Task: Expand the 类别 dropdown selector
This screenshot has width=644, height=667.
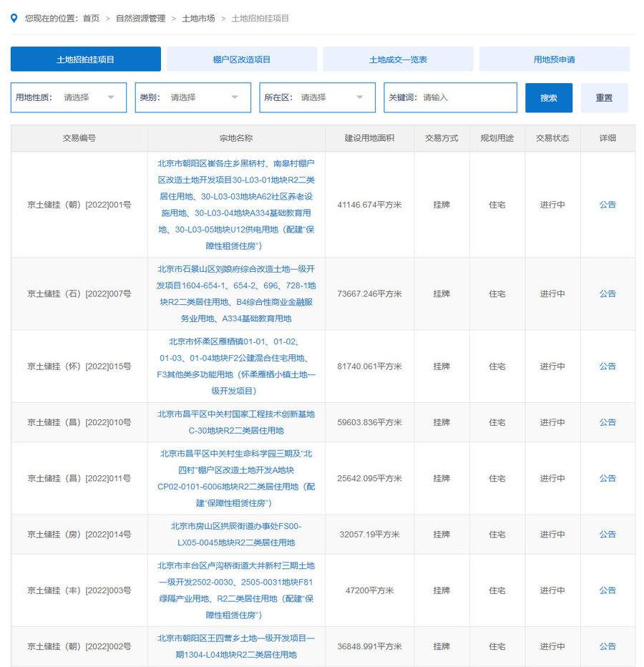Action: click(x=193, y=97)
